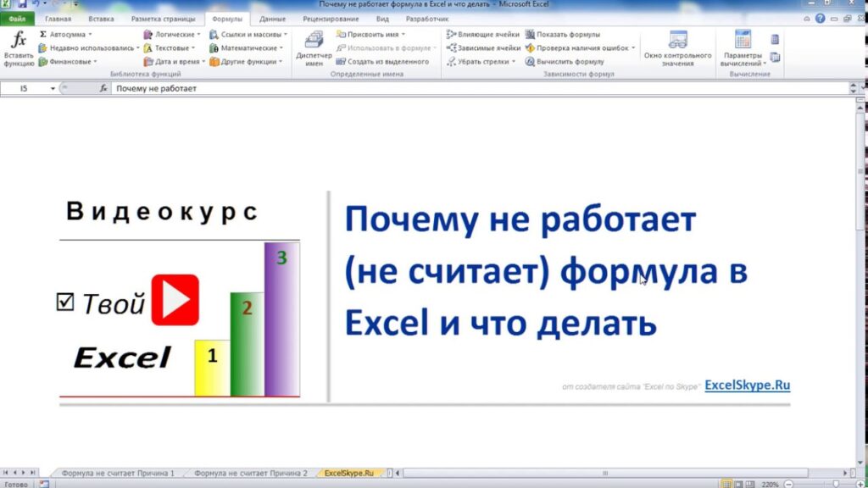The image size is (868, 488).
Task: Click the Insert Function fx button in ribbon
Action: click(19, 48)
